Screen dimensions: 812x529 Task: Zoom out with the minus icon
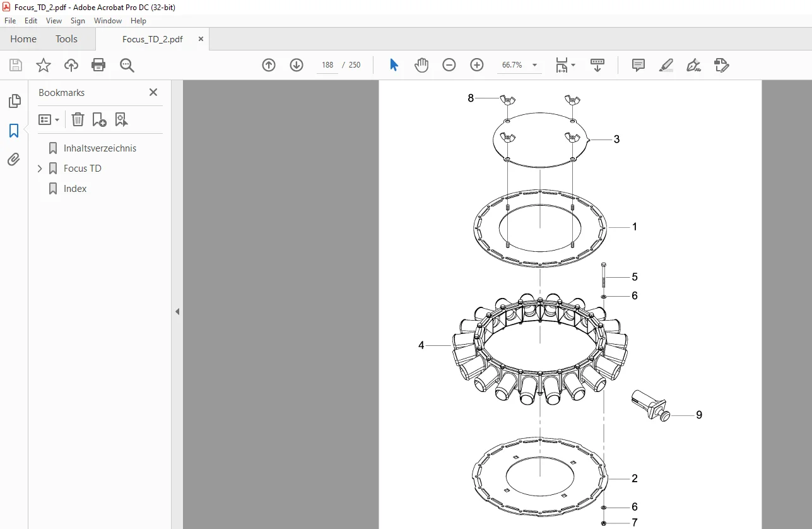[x=449, y=65]
